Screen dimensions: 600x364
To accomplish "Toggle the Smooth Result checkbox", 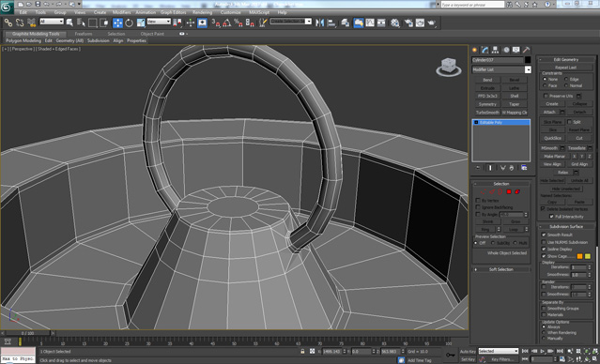I will click(x=544, y=235).
